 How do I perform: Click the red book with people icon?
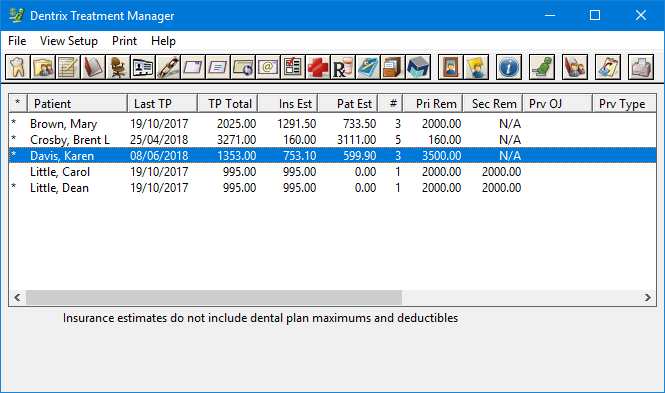pyautogui.click(x=575, y=67)
